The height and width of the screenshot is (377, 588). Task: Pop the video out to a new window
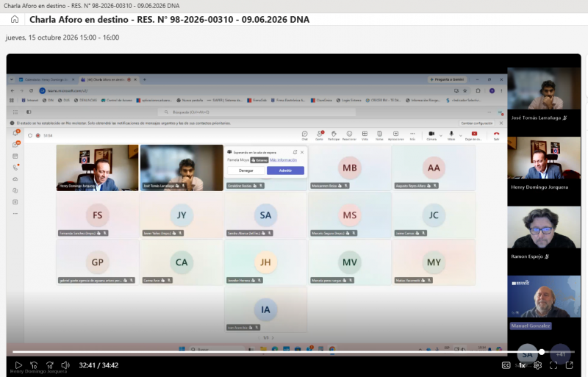click(x=569, y=365)
